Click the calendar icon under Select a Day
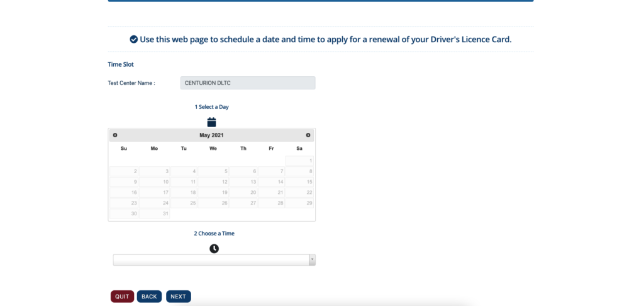The image size is (644, 306). point(211,122)
